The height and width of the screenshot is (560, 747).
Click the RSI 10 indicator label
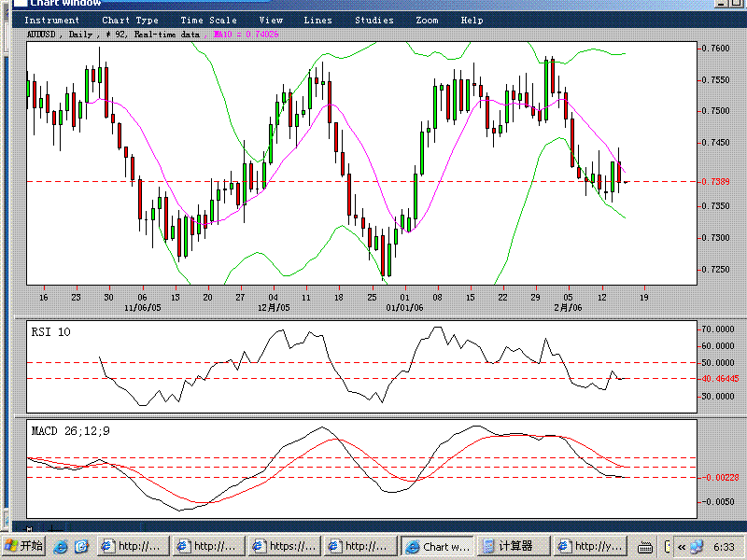(x=50, y=331)
